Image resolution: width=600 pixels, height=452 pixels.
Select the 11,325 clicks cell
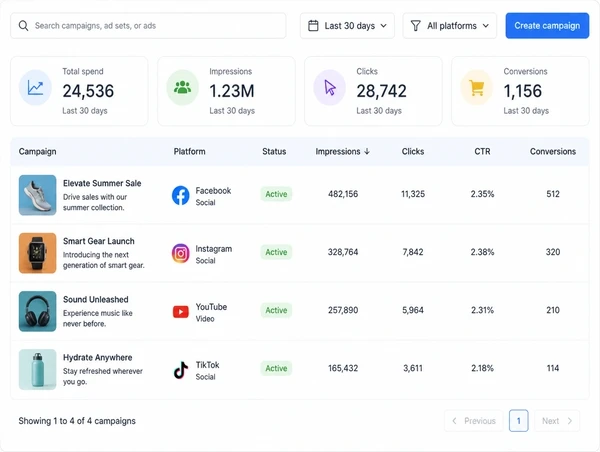(x=413, y=194)
